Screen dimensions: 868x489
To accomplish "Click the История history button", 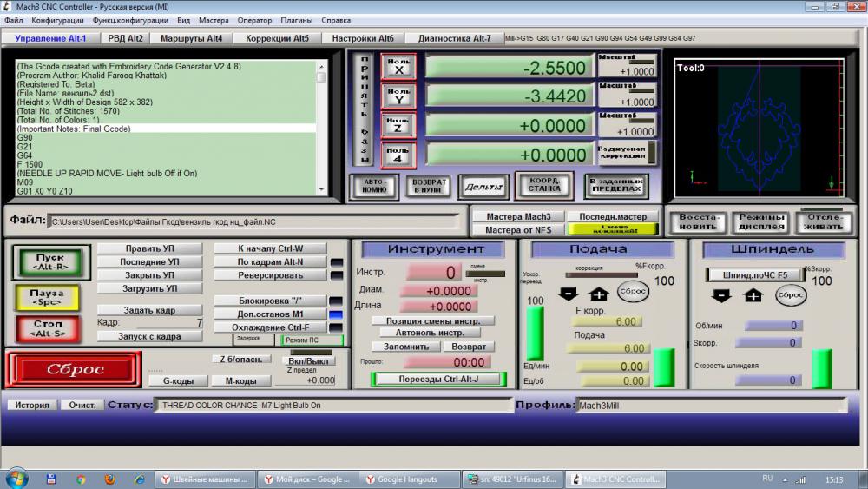I will tap(32, 406).
